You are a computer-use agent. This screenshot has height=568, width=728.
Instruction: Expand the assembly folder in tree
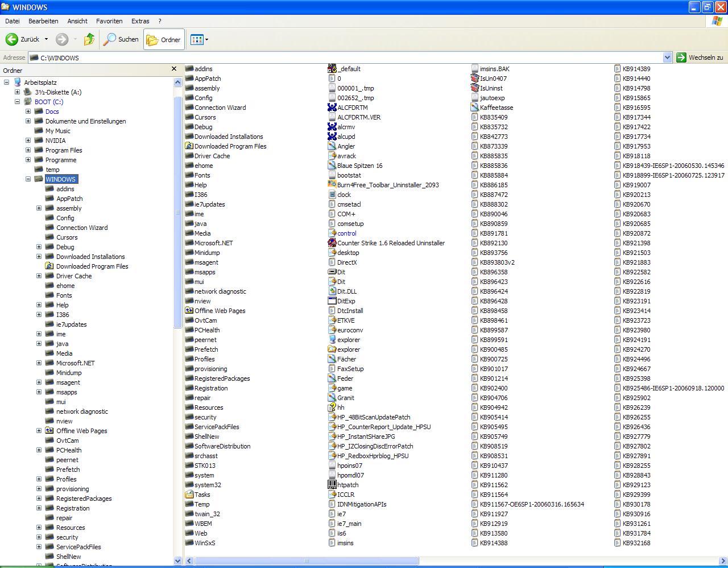pos(39,208)
